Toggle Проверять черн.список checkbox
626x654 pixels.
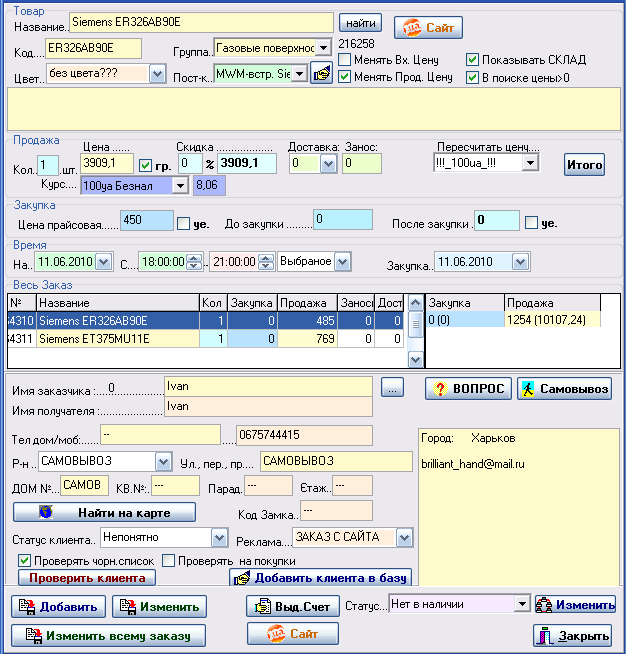[x=25, y=561]
